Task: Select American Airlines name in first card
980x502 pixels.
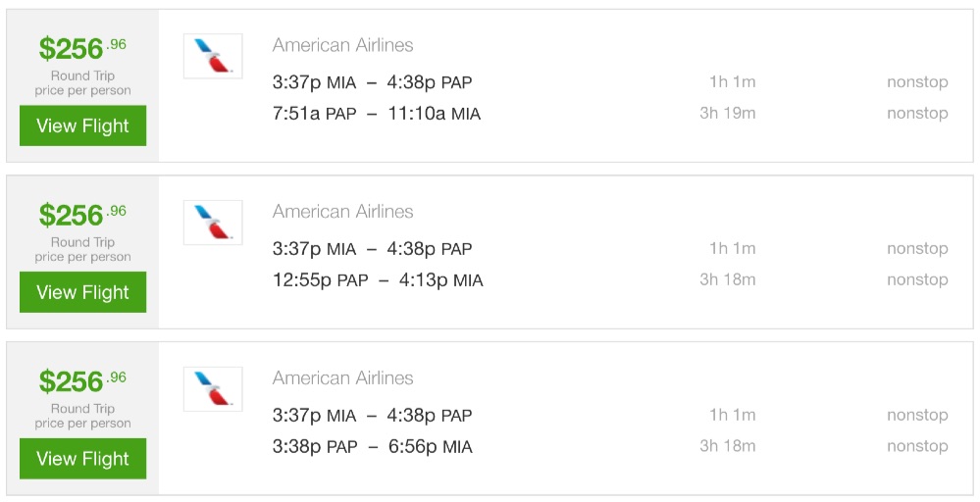Action: click(342, 45)
